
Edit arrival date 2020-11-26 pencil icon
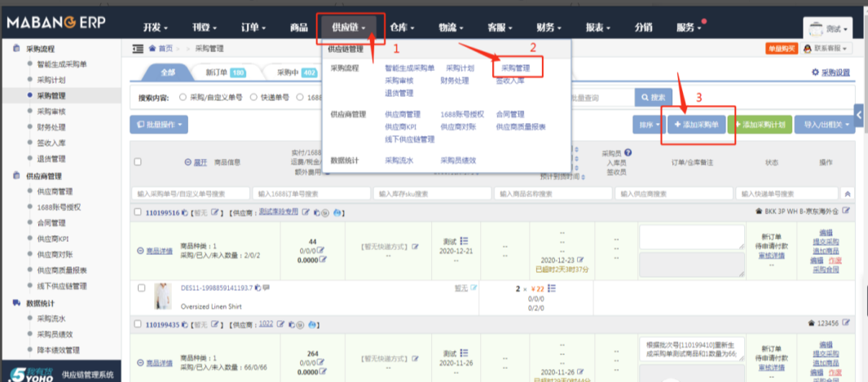pyautogui.click(x=582, y=371)
